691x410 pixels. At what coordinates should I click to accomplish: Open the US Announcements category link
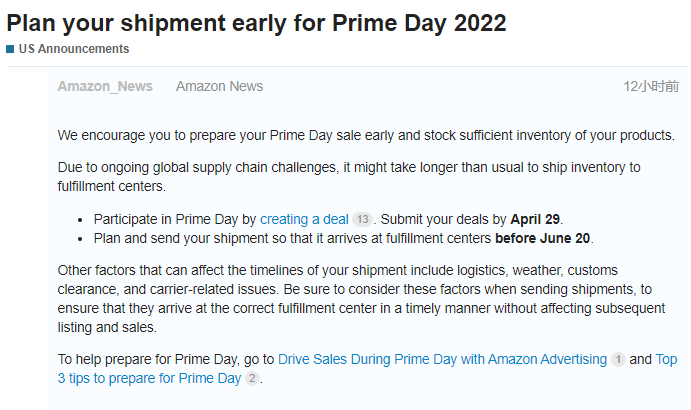(74, 49)
